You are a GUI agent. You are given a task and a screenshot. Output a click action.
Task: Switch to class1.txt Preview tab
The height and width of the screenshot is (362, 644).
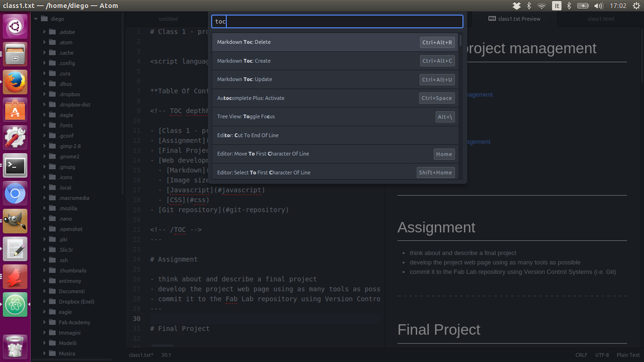click(x=514, y=19)
